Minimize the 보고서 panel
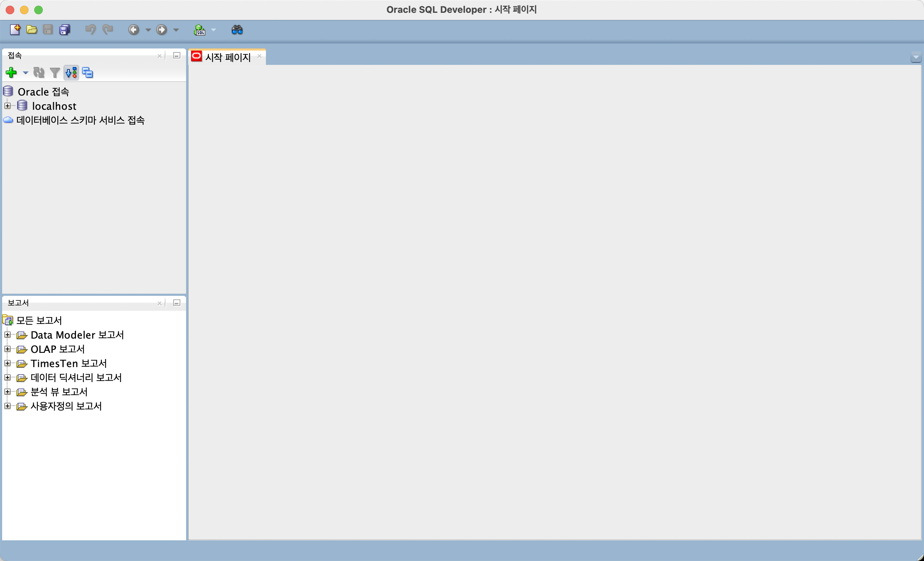 pos(177,303)
